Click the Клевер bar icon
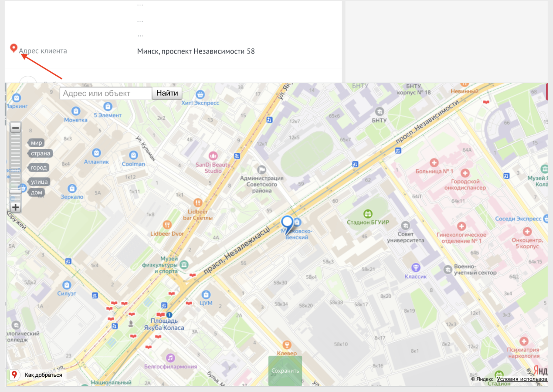 [x=287, y=345]
